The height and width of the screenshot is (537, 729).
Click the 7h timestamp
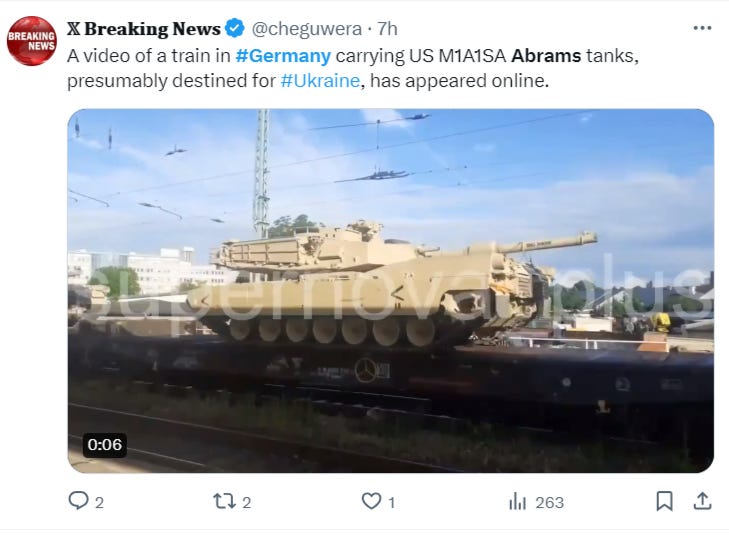coord(387,29)
